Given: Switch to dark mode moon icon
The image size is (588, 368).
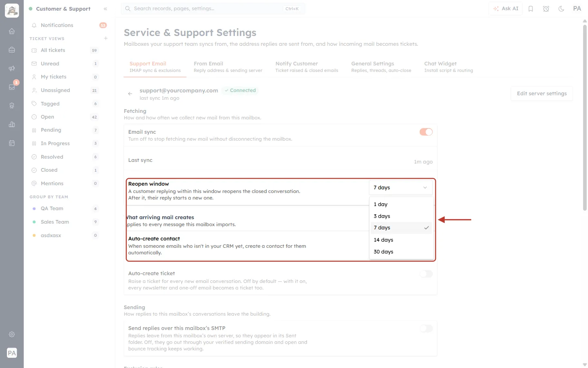Looking at the screenshot, I should [x=561, y=9].
